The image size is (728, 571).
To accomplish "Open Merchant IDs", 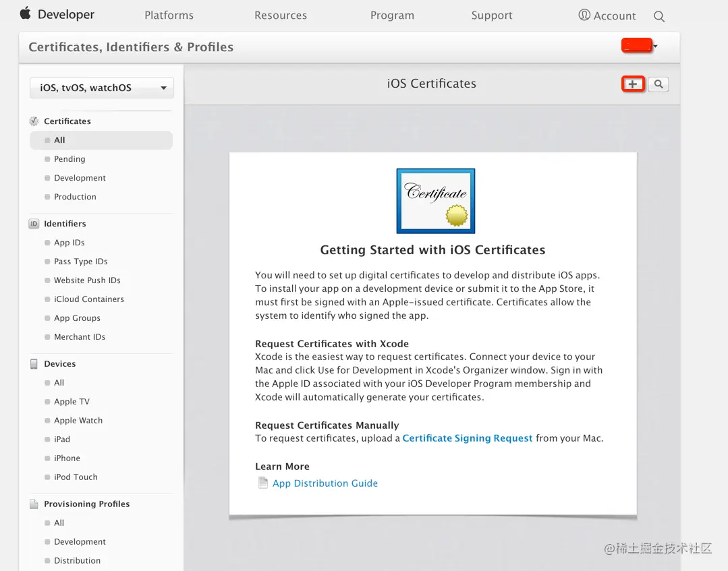I will tap(80, 337).
